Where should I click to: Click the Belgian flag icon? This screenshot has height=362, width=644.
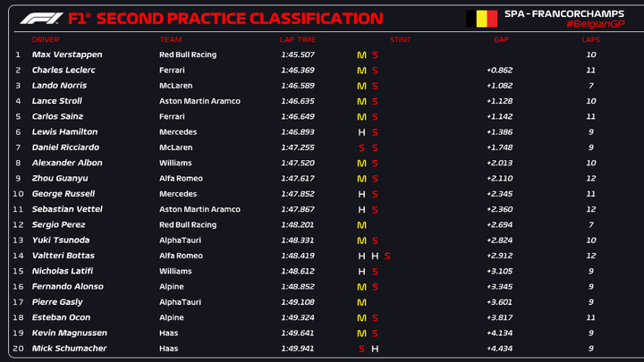(x=481, y=19)
